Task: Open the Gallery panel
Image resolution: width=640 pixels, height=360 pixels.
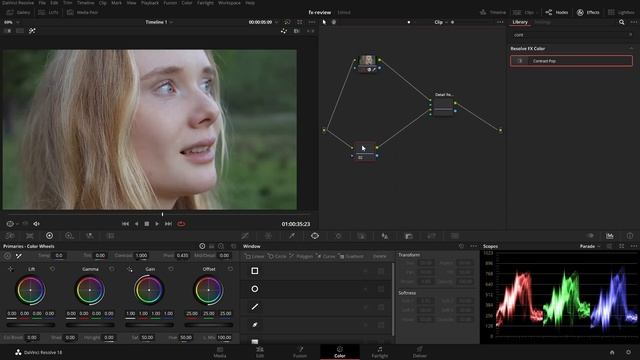Action: click(x=19, y=12)
